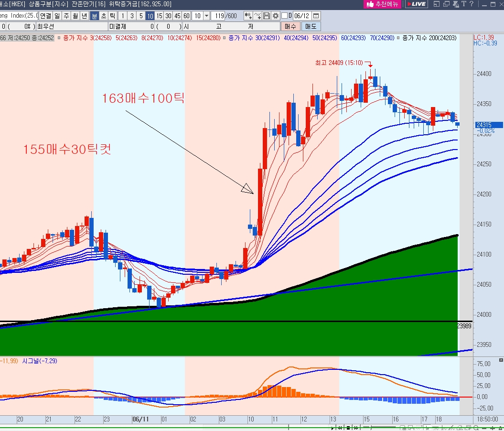Click the 10(24274) moving average legend

179,38
